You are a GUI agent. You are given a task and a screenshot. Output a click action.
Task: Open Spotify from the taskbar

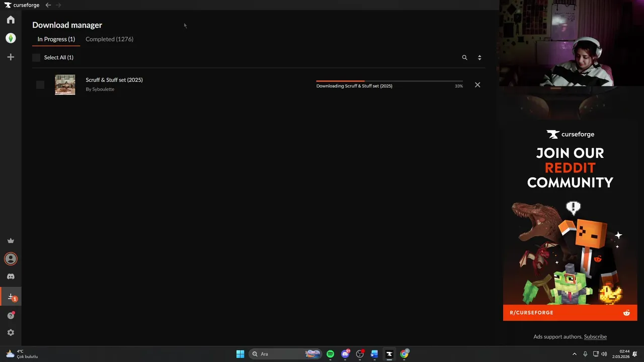(x=330, y=354)
